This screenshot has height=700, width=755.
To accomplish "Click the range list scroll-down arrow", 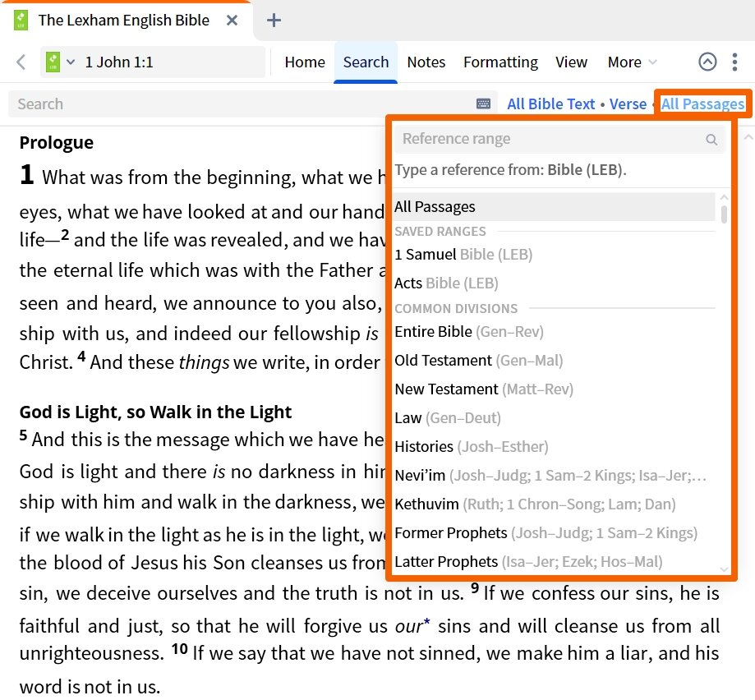I will click(724, 569).
